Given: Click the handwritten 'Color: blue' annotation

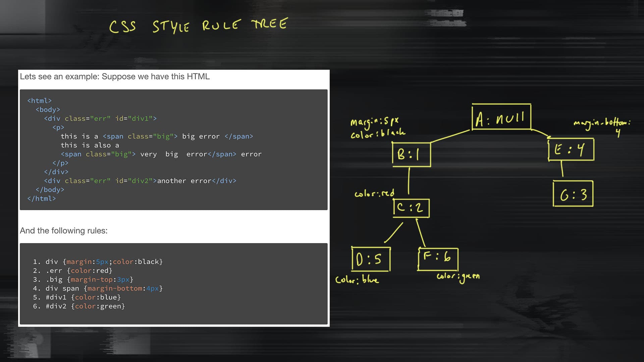Looking at the screenshot, I should [x=357, y=280].
